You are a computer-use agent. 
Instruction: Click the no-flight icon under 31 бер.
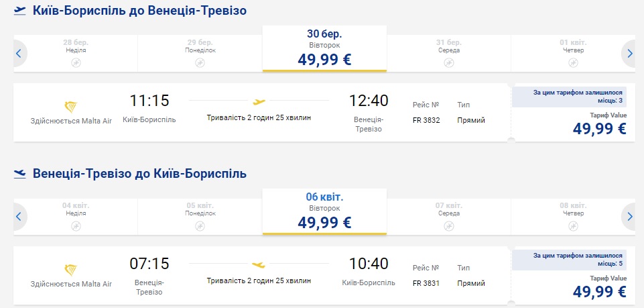(449, 62)
